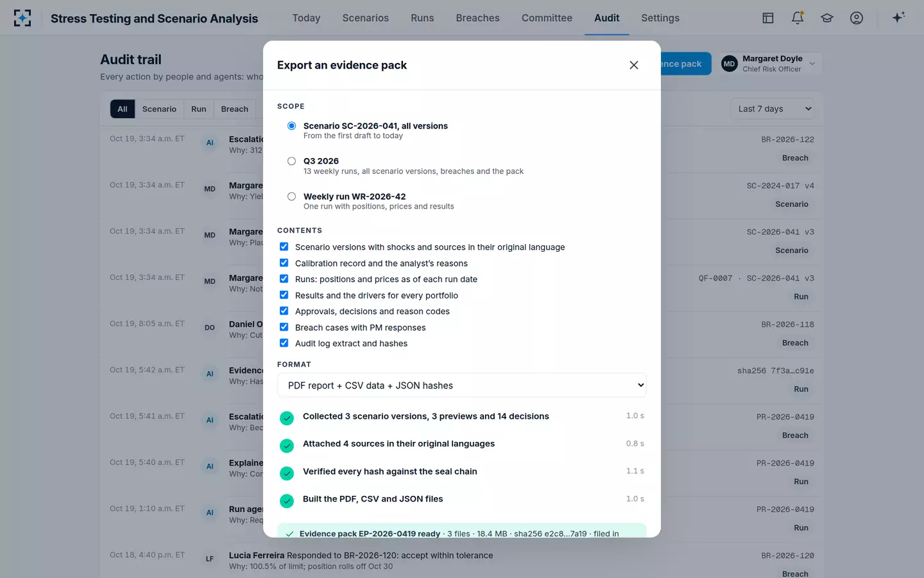The height and width of the screenshot is (578, 924).
Task: Open the user account icon
Action: (x=857, y=18)
